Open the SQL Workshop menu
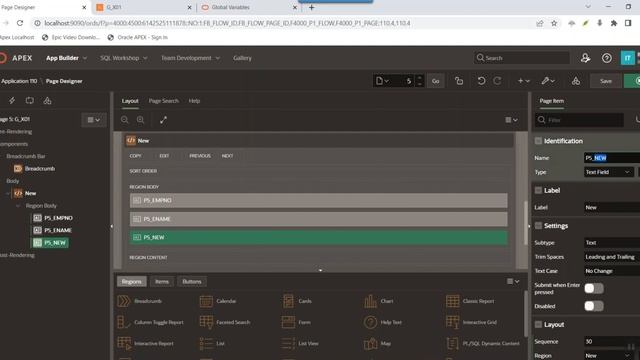 coord(124,58)
